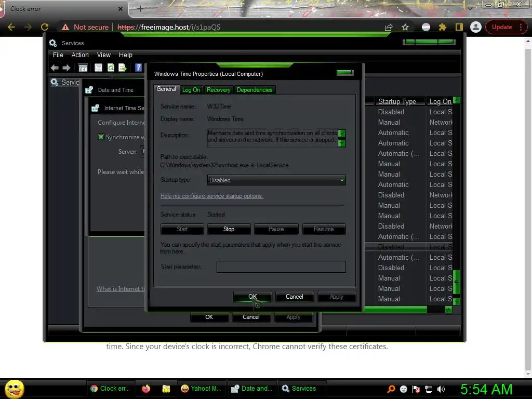The height and width of the screenshot is (399, 532).
Task: Toggle Synchronize with Internet time checkbox
Action: pos(101,137)
